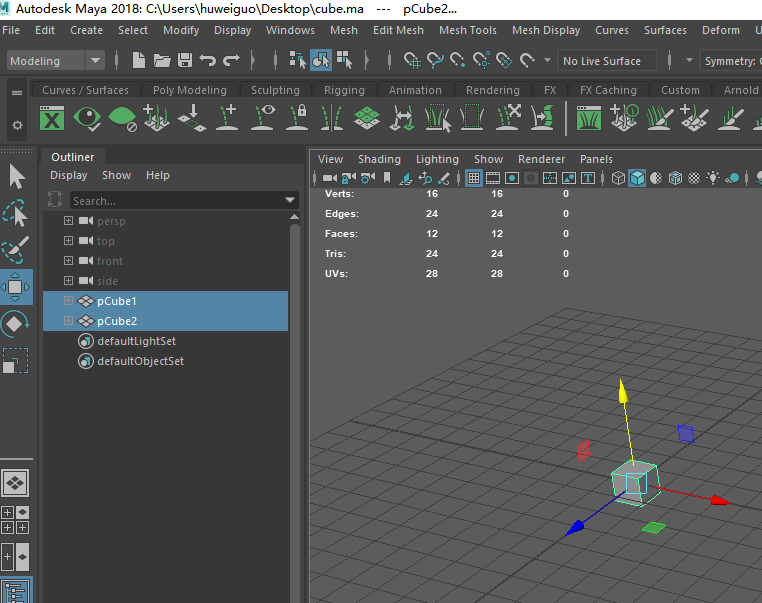Viewport: 762px width, 603px height.
Task: Expand the persp camera node
Action: [68, 221]
